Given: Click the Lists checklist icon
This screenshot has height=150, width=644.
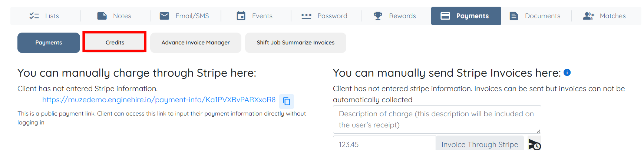Looking at the screenshot, I should pyautogui.click(x=34, y=16).
